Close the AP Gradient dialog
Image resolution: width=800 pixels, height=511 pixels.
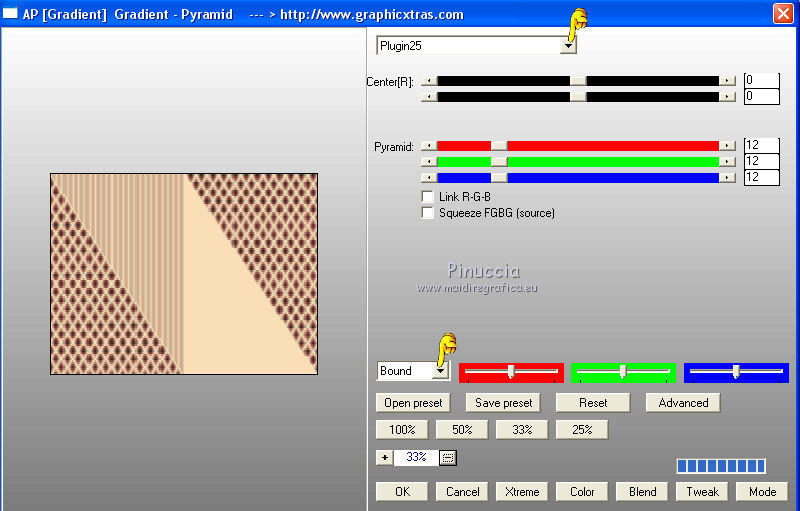pos(783,14)
